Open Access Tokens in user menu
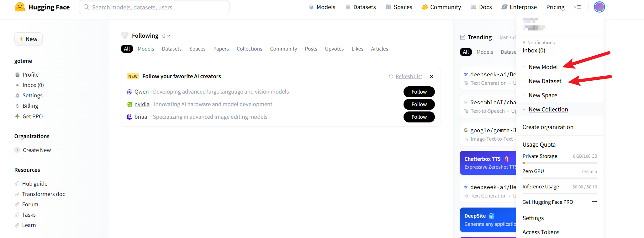The image size is (644, 238). click(x=541, y=232)
